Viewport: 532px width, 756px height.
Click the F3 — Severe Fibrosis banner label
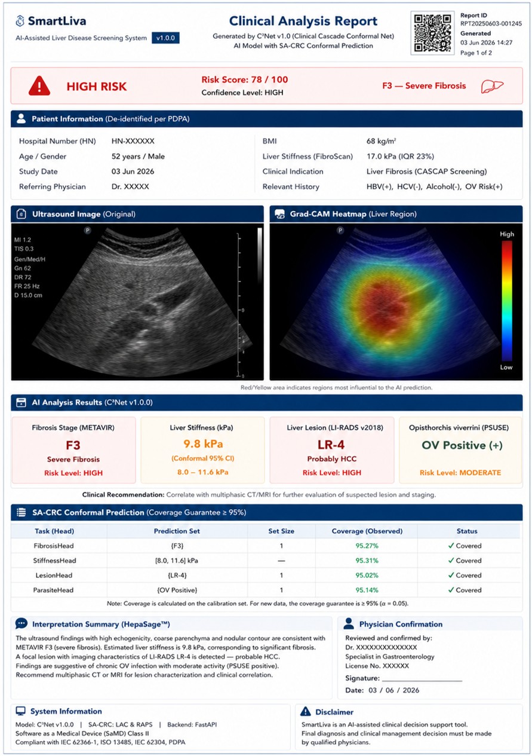424,86
